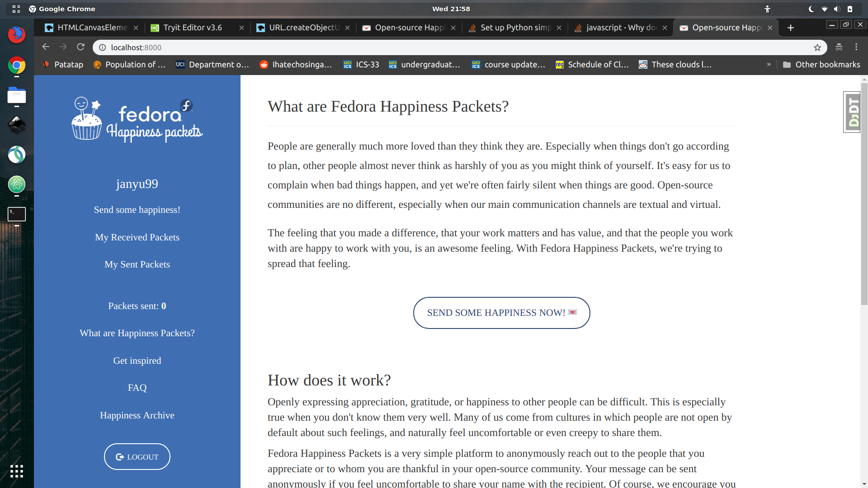Open a new browser tab
868x488 pixels.
point(791,28)
